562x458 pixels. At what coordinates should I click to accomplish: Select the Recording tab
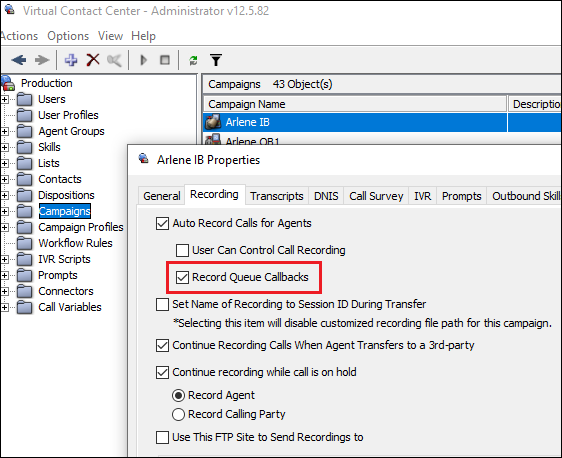[214, 195]
